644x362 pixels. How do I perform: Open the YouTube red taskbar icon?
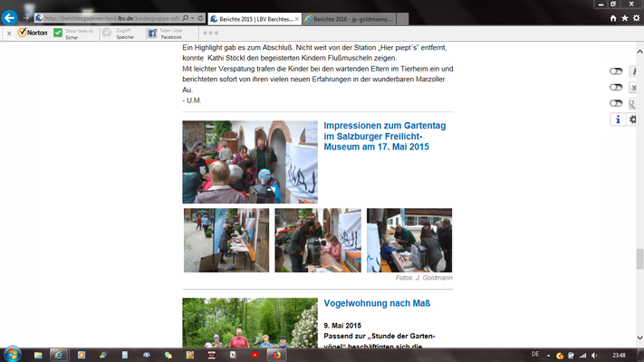[x=255, y=355]
